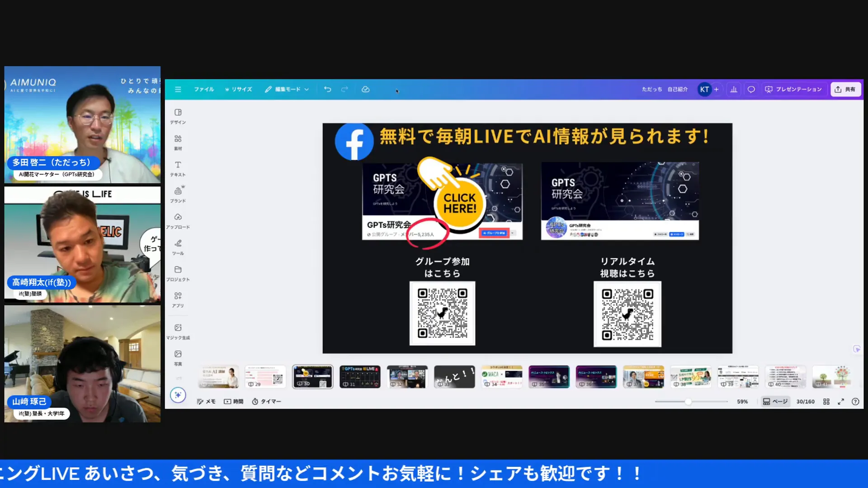Select page 37 thumbnail
This screenshot has width=868, height=488.
(x=643, y=377)
